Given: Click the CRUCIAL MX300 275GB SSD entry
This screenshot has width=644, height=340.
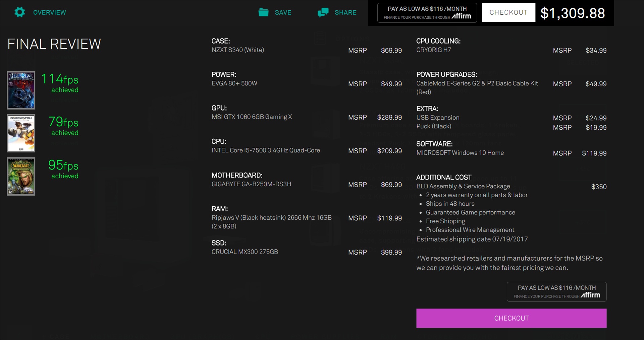Looking at the screenshot, I should tap(245, 252).
